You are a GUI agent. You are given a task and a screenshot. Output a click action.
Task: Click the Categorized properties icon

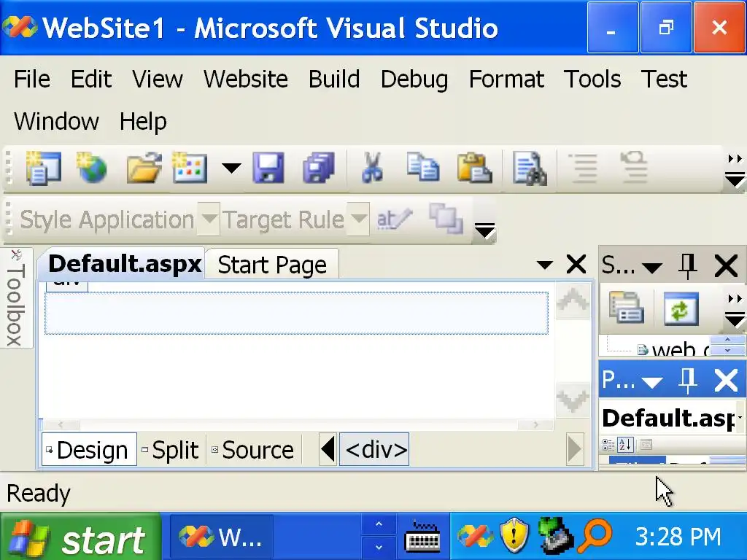pos(608,445)
